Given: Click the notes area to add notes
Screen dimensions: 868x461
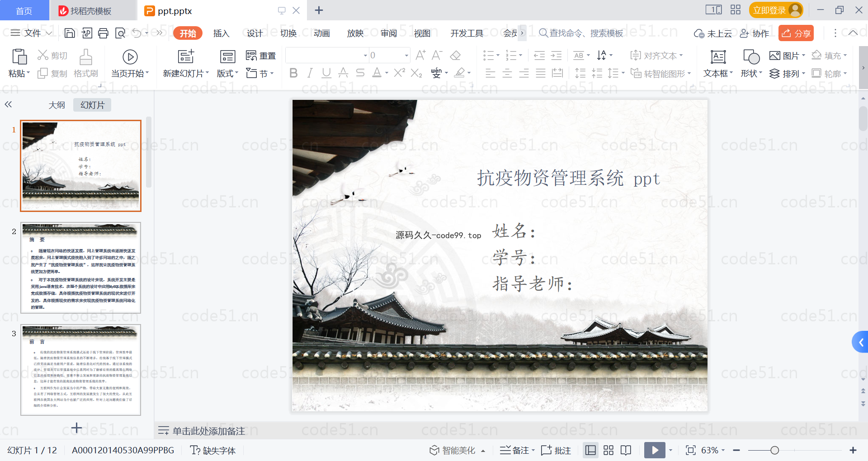Looking at the screenshot, I should 506,431.
